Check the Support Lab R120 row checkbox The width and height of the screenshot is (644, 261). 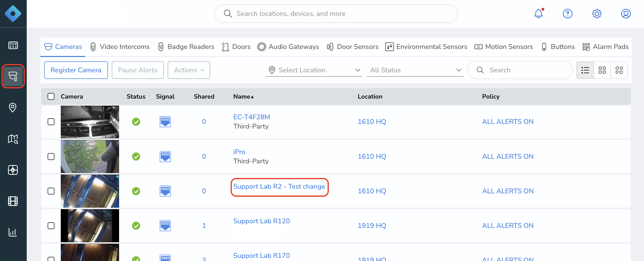(x=51, y=226)
